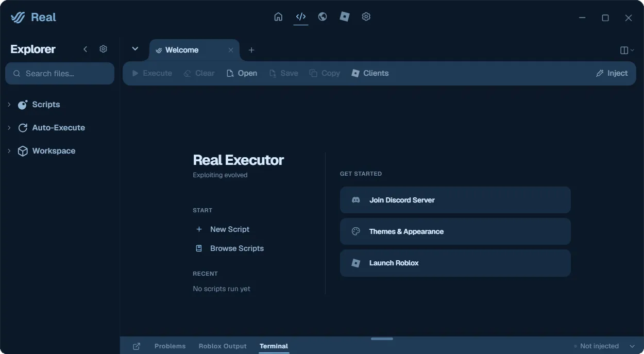
Task: Expand the Scripts tree node
Action: [x=9, y=105]
